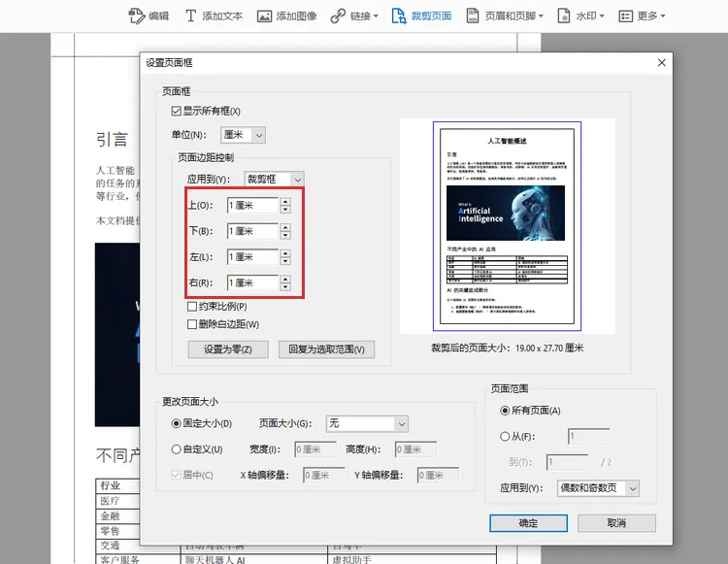The height and width of the screenshot is (564, 728).
Task: Cancel with the 取消 button
Action: tap(616, 523)
